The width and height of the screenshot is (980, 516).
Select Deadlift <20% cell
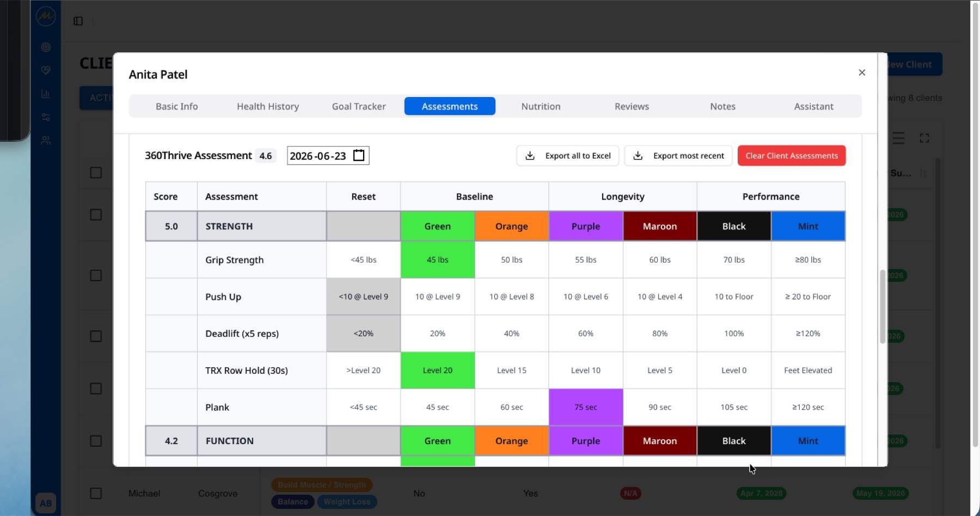[364, 333]
